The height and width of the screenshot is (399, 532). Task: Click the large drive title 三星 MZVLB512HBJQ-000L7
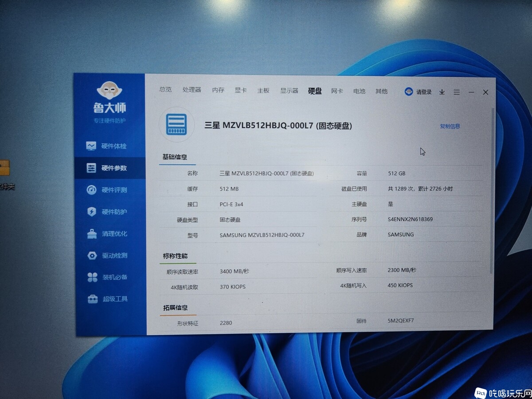pos(278,126)
